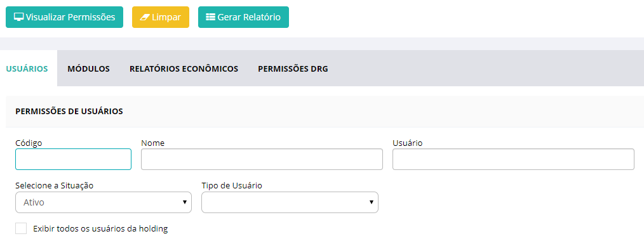Open the Módulos tab
644x248 pixels.
click(x=89, y=69)
